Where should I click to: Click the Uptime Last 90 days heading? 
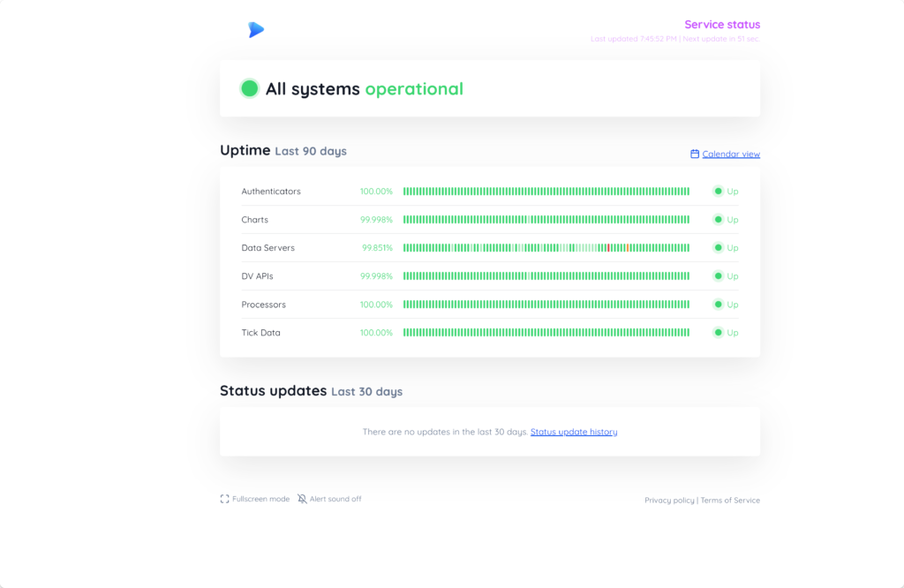pos(283,150)
